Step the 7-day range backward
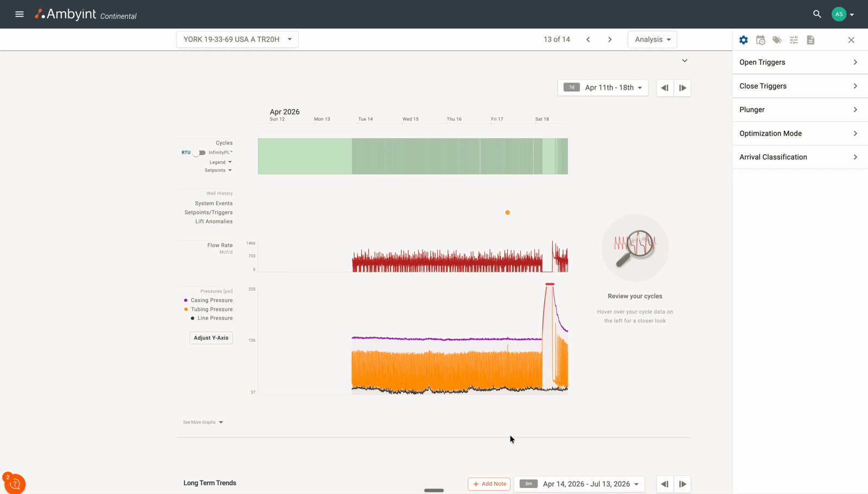 coord(665,88)
